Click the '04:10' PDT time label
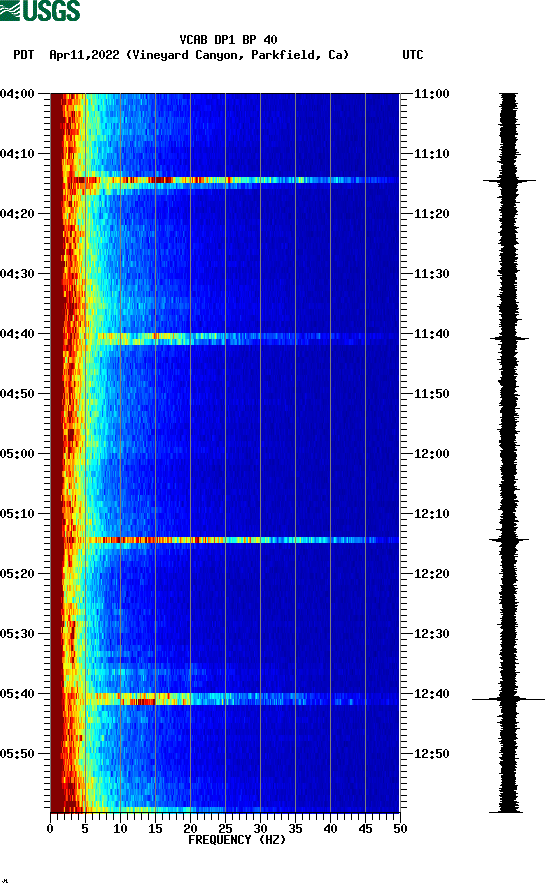The height and width of the screenshot is (892, 552). click(17, 154)
